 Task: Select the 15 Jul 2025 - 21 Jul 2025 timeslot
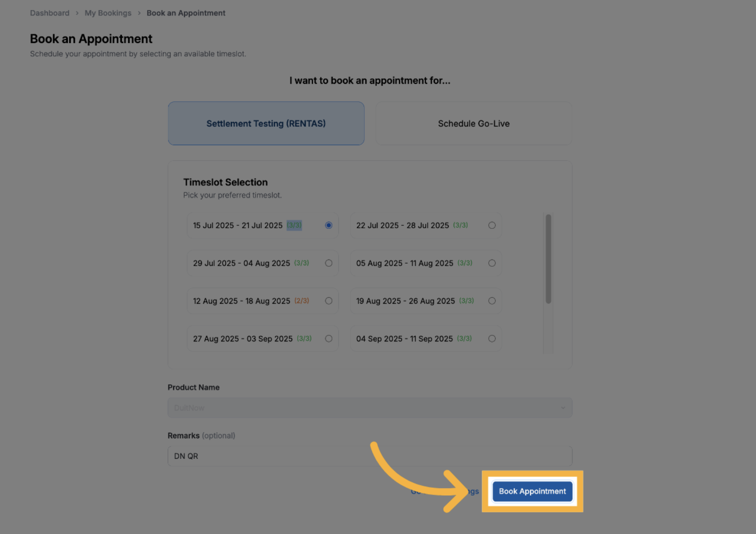pos(329,225)
